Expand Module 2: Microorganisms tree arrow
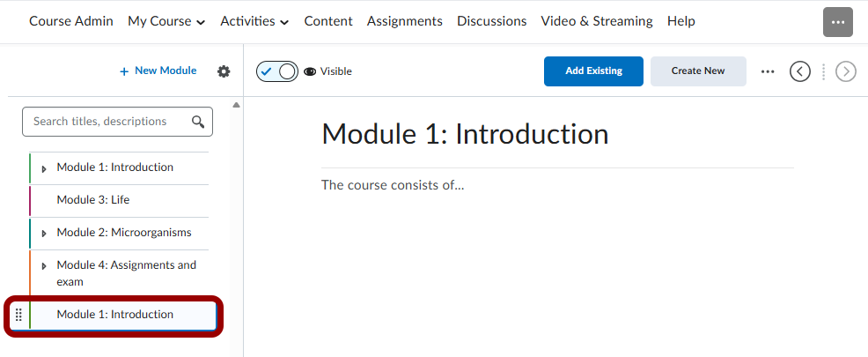Image resolution: width=868 pixels, height=357 pixels. click(x=44, y=234)
